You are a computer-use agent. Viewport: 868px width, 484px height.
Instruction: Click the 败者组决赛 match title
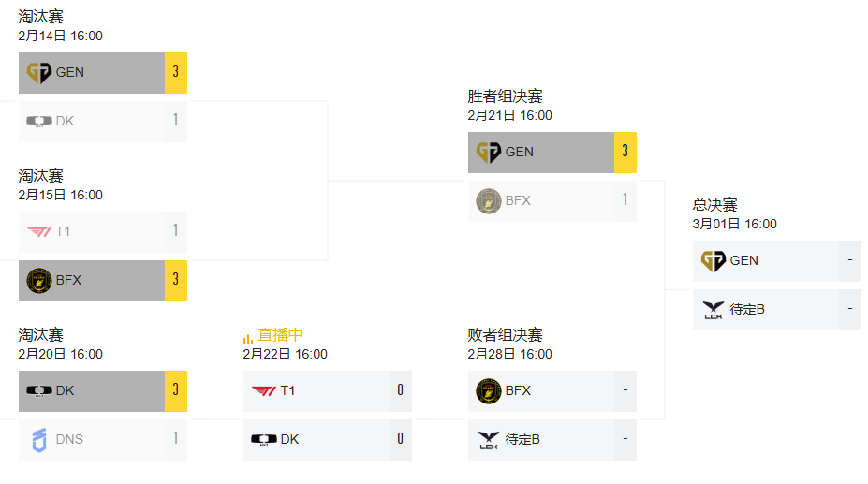click(505, 335)
